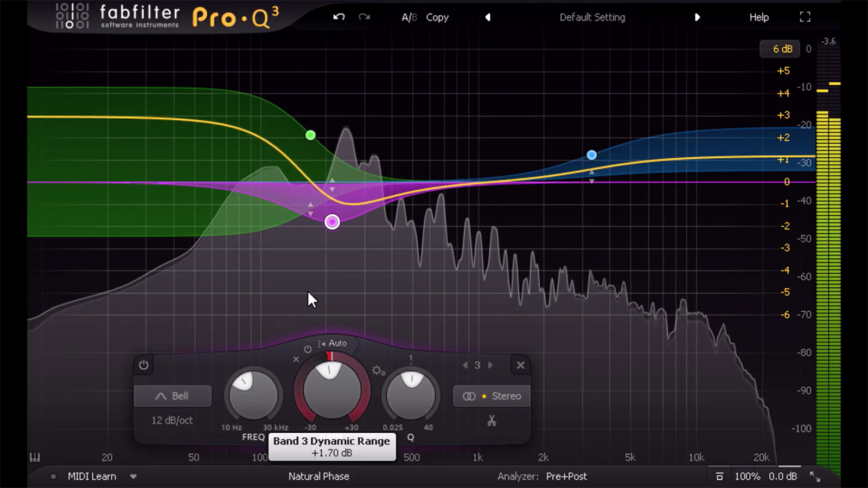Toggle the dynamics power icon above gain knob
This screenshot has height=488, width=868.
point(307,350)
